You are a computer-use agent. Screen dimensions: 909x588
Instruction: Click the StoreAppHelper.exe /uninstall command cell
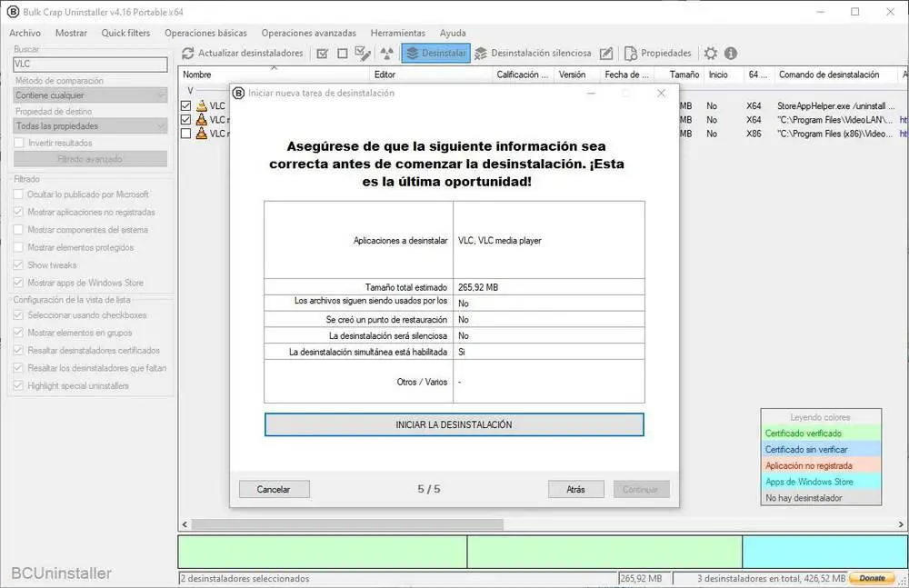[836, 106]
